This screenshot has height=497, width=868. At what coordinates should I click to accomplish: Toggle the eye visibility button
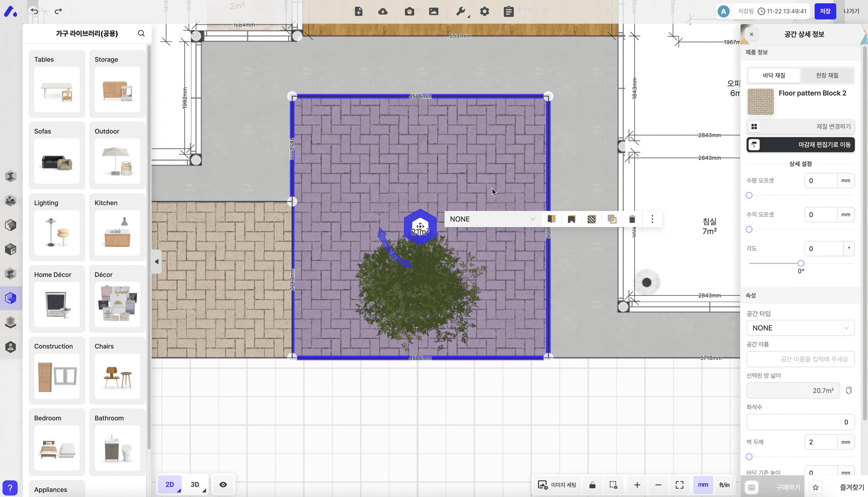point(223,485)
